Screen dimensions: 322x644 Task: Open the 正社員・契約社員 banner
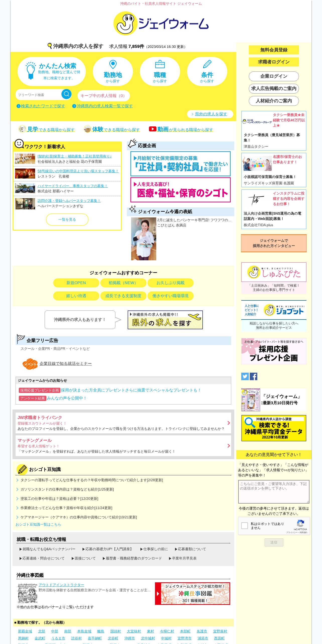pos(181,164)
